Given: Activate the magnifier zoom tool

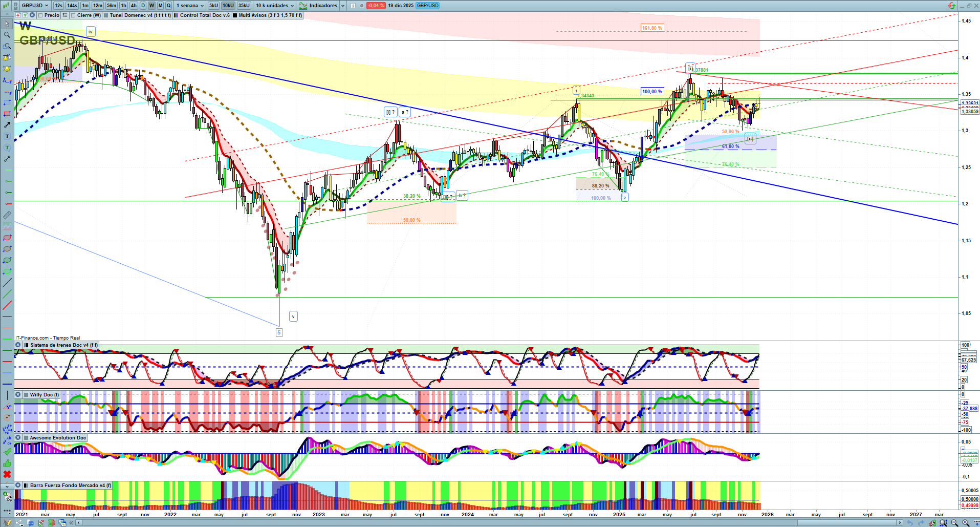Looking at the screenshot, I should 7,35.
